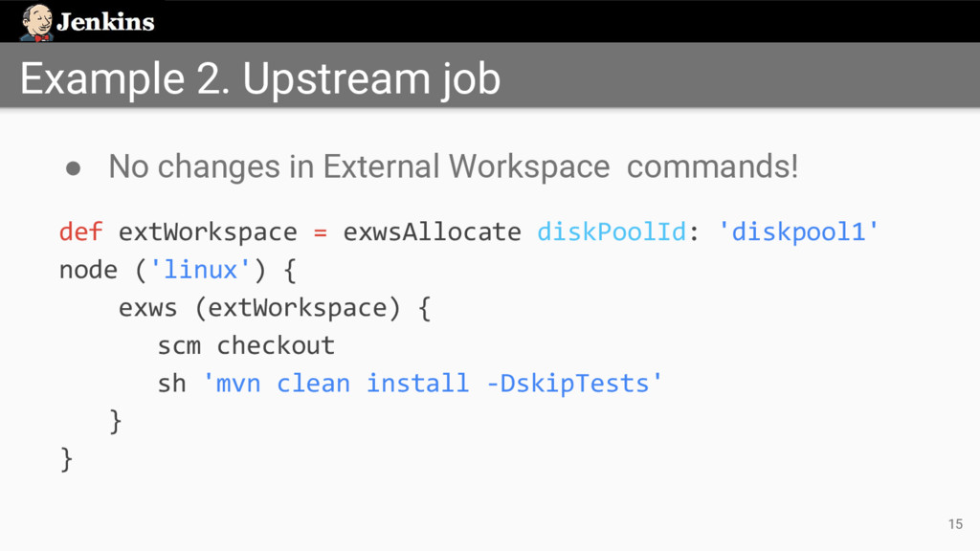Select the 'diskPoolId' parameter name
Screen dimensions: 980x551
click(x=612, y=232)
